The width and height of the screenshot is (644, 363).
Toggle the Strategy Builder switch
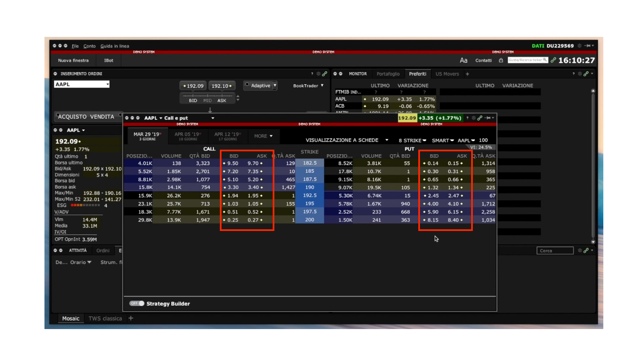(137, 303)
